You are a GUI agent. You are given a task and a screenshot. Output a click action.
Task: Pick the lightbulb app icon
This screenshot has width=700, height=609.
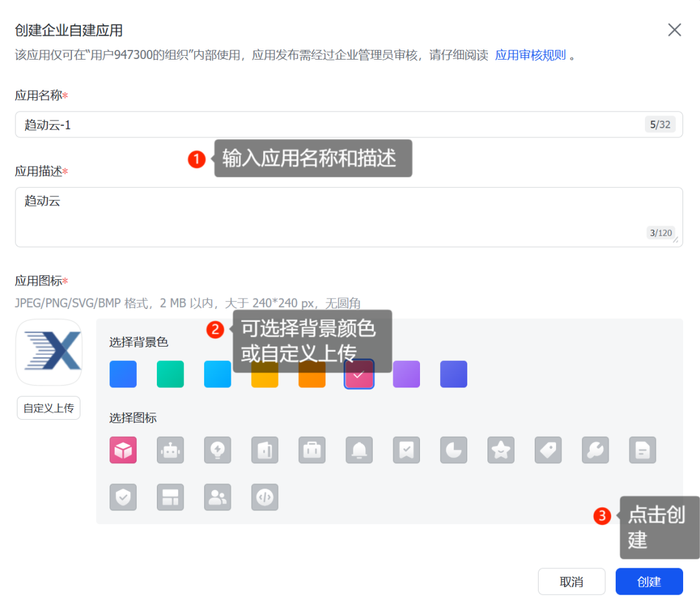coord(217,450)
